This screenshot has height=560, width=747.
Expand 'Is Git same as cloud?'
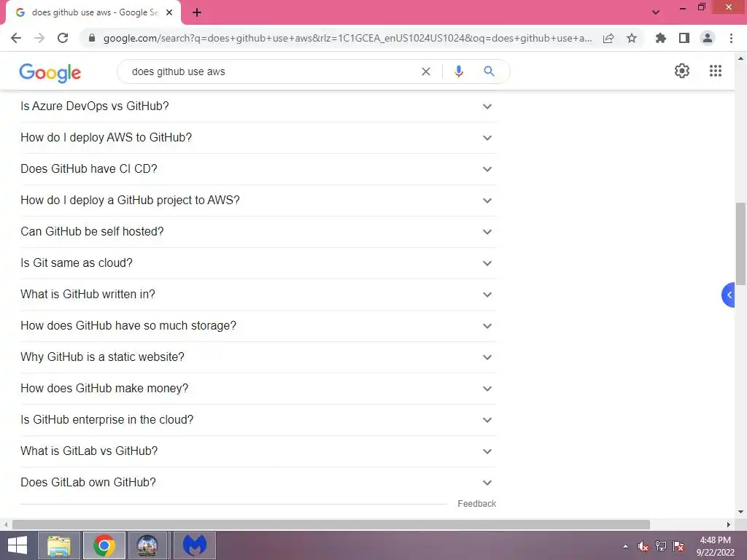[x=258, y=263]
